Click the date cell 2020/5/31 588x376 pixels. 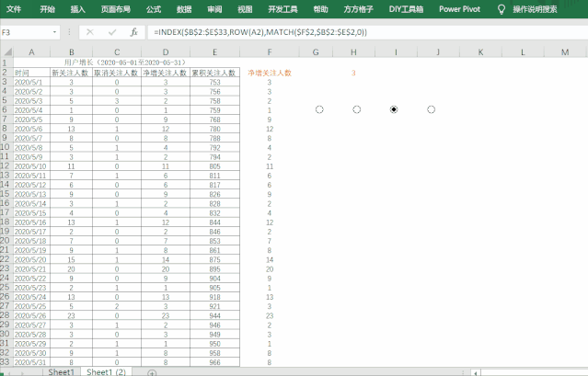pyautogui.click(x=31, y=362)
